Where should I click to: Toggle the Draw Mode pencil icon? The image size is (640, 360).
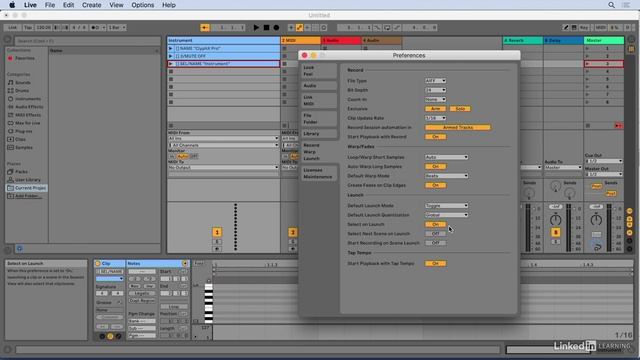(565, 27)
